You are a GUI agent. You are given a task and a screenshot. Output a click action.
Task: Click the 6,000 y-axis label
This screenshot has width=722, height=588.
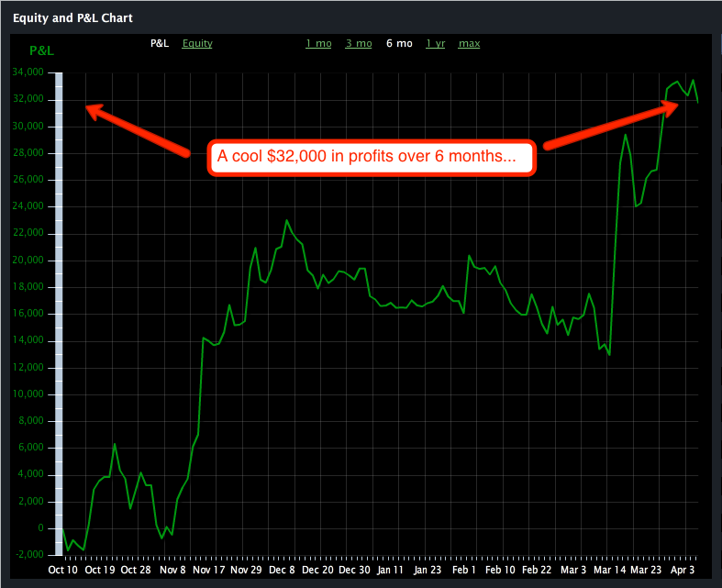pos(31,447)
